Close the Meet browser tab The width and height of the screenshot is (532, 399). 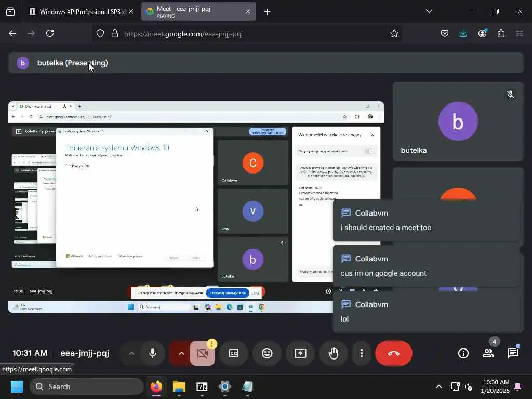pos(248,11)
